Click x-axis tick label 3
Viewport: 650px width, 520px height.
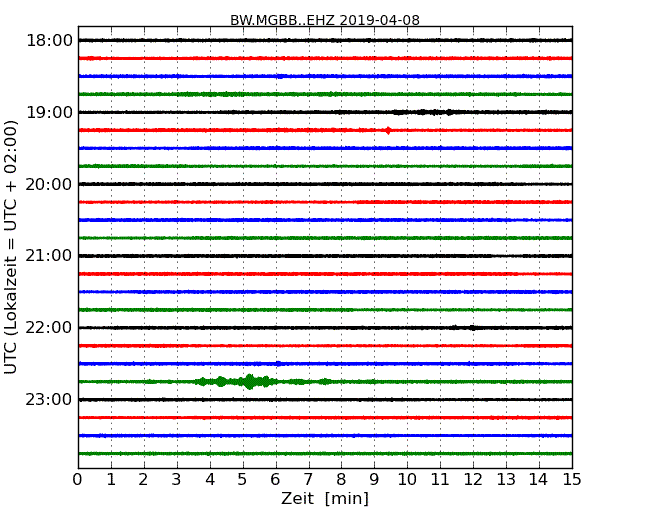point(177,479)
